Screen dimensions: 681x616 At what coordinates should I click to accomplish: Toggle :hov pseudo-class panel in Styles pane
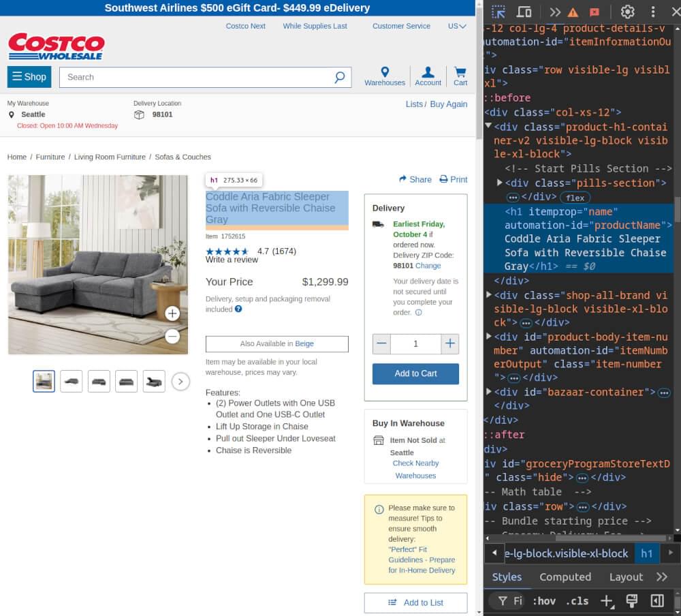(545, 601)
